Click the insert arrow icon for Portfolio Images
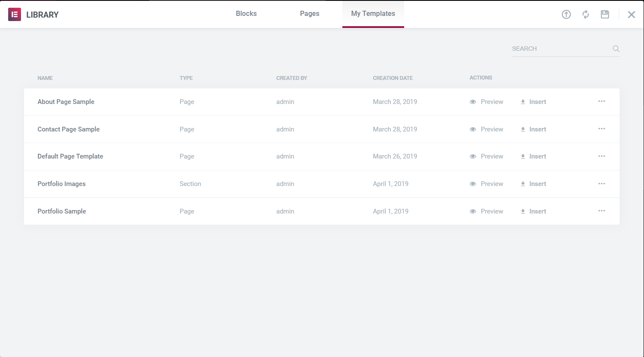Image resolution: width=644 pixels, height=357 pixels. [523, 184]
